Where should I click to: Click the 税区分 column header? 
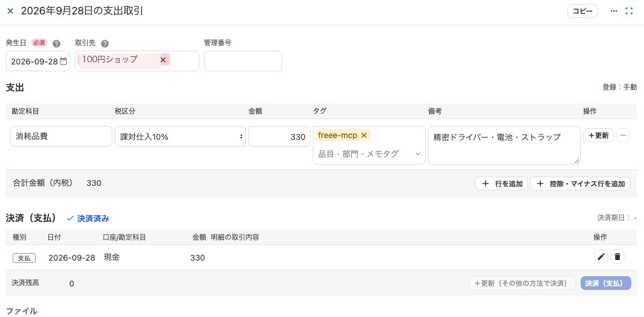[125, 111]
